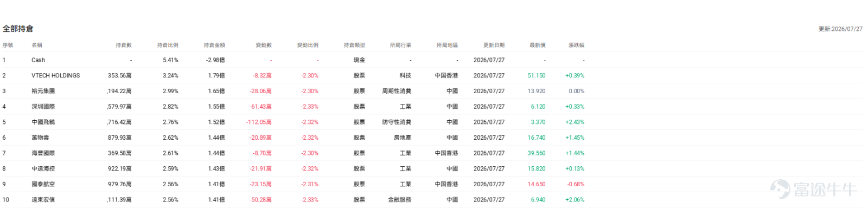Click the 變動比例 column header
Image resolution: width=868 pixels, height=209 pixels.
308,45
